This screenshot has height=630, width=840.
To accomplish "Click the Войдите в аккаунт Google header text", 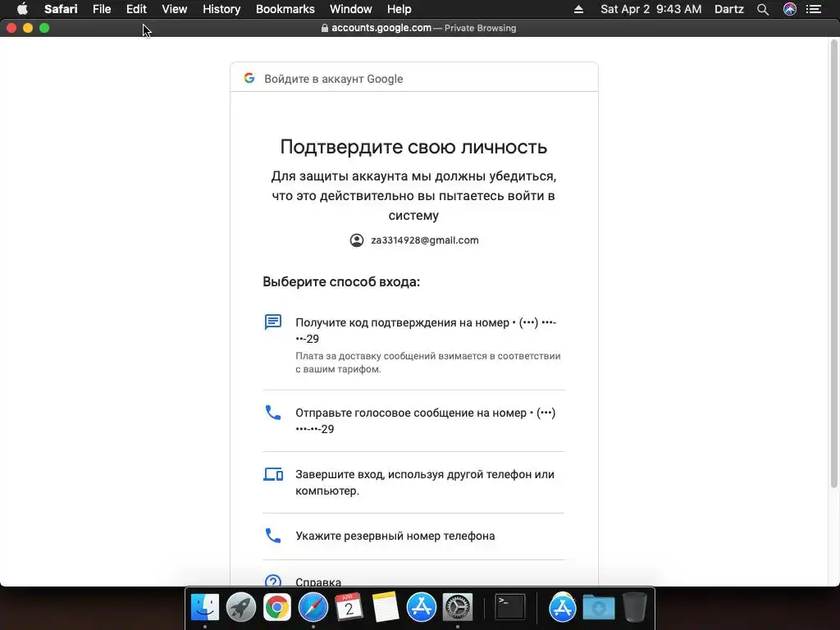I will [x=333, y=79].
